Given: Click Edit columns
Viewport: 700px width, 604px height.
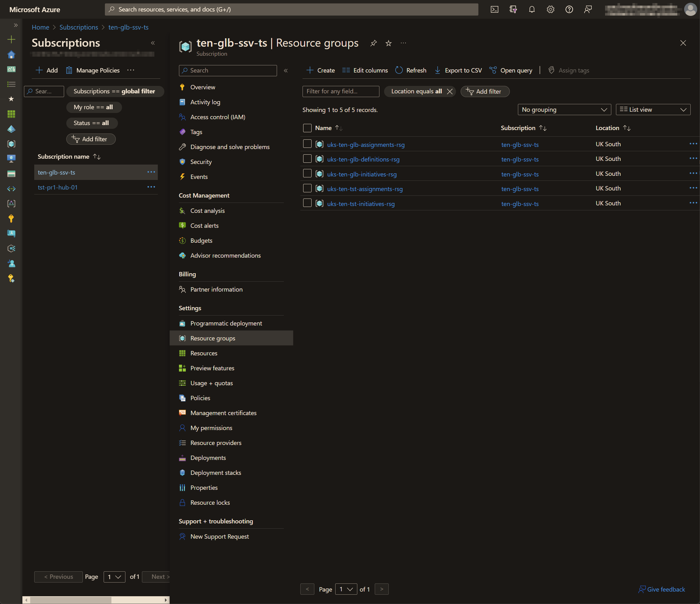Looking at the screenshot, I should [x=365, y=70].
